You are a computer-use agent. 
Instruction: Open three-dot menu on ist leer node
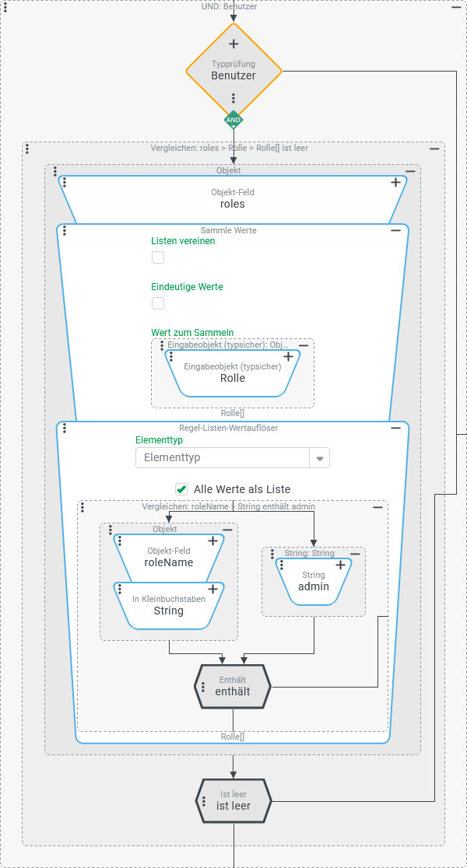(x=203, y=800)
